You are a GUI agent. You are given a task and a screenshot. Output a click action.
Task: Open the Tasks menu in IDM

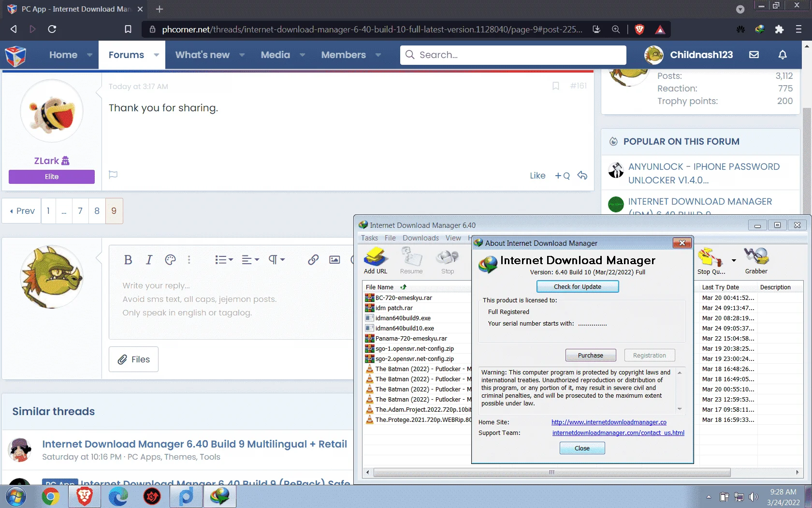(x=369, y=238)
